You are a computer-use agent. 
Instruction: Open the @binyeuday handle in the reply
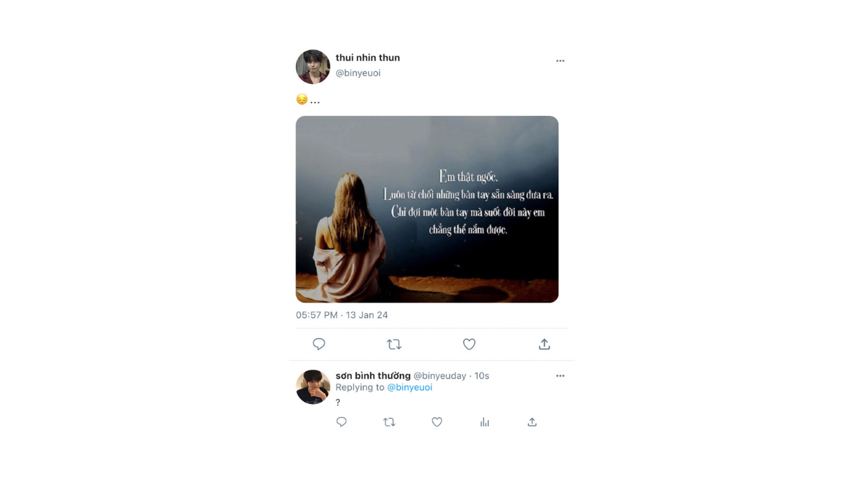pyautogui.click(x=440, y=375)
